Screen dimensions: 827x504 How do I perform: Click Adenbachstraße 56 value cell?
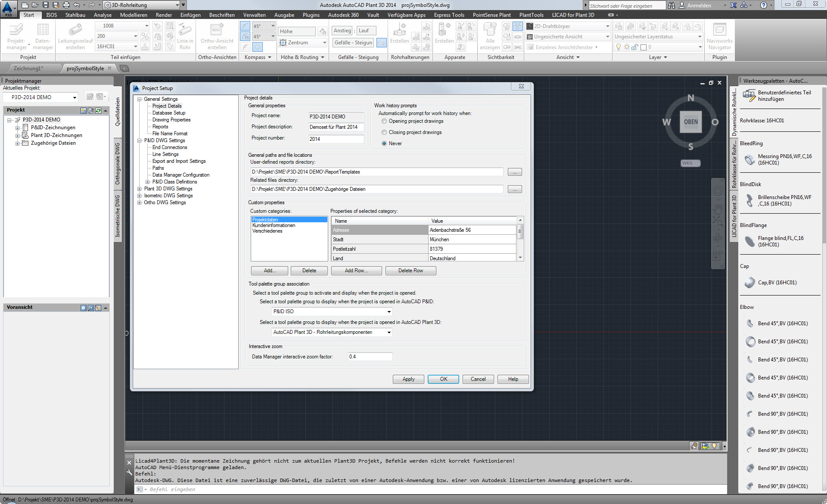[472, 230]
